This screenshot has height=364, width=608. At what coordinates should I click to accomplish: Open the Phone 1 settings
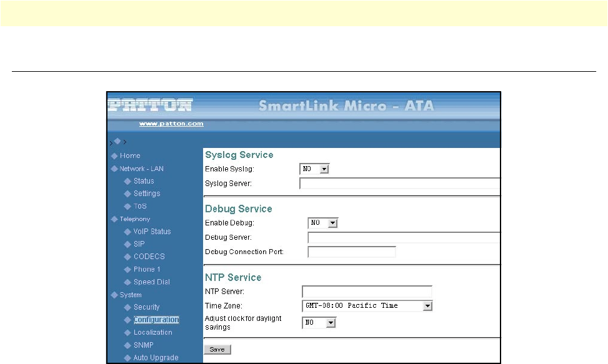click(x=147, y=270)
